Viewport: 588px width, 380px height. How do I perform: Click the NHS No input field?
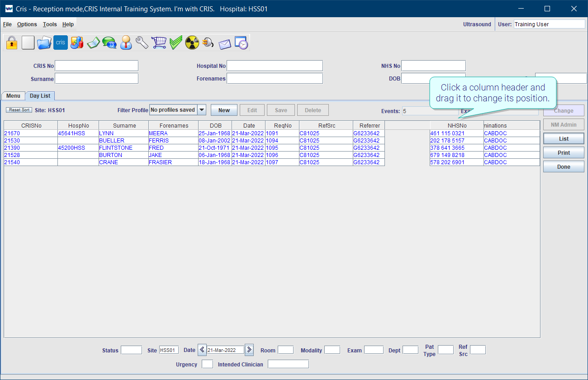(x=433, y=66)
